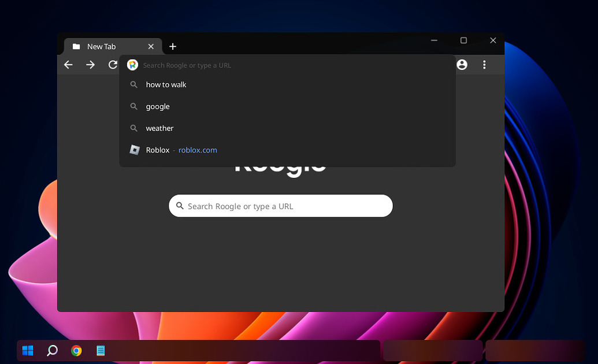Open the notepad app on the taskbar
This screenshot has width=598, height=364.
(101, 350)
